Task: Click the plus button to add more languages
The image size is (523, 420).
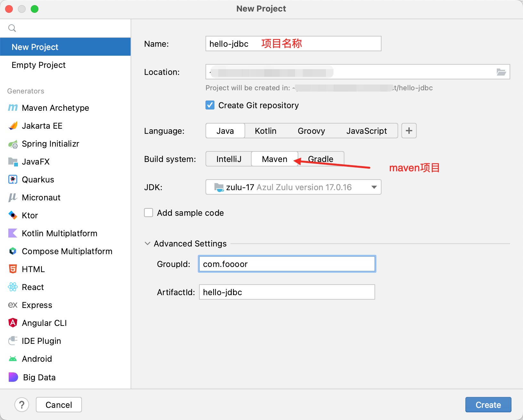Action: [409, 131]
